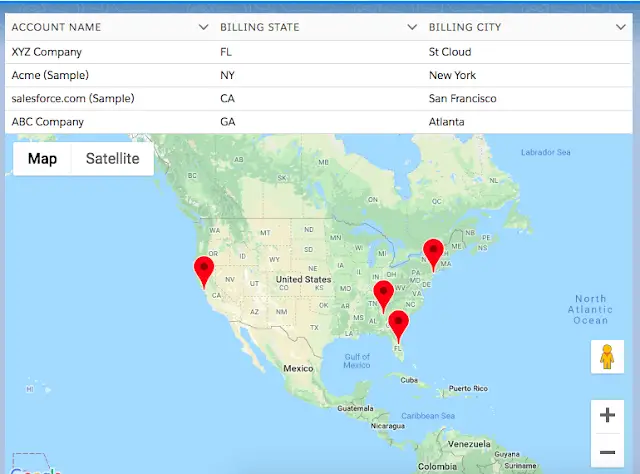Open the Account Name column dropdown
The height and width of the screenshot is (474, 640).
pos(204,27)
